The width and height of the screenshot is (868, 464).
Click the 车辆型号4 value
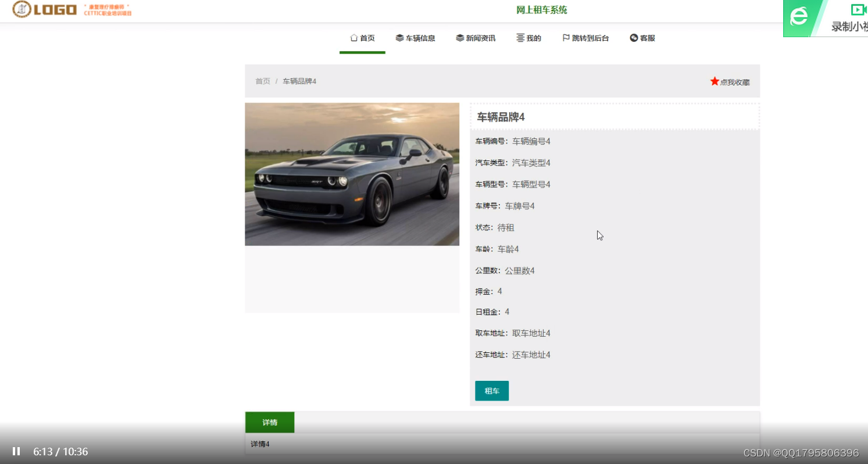531,184
